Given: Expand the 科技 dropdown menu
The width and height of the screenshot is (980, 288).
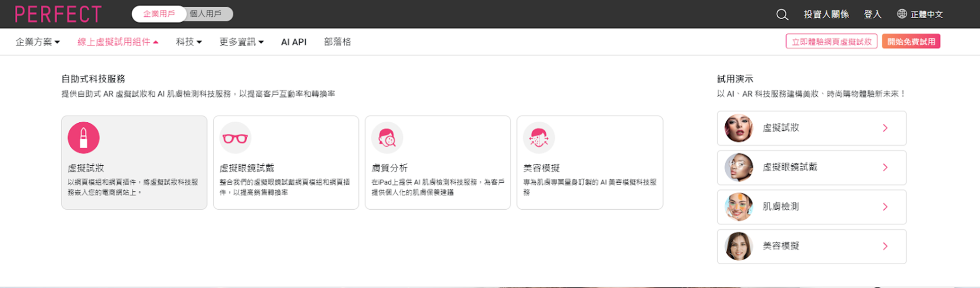Looking at the screenshot, I should point(189,42).
